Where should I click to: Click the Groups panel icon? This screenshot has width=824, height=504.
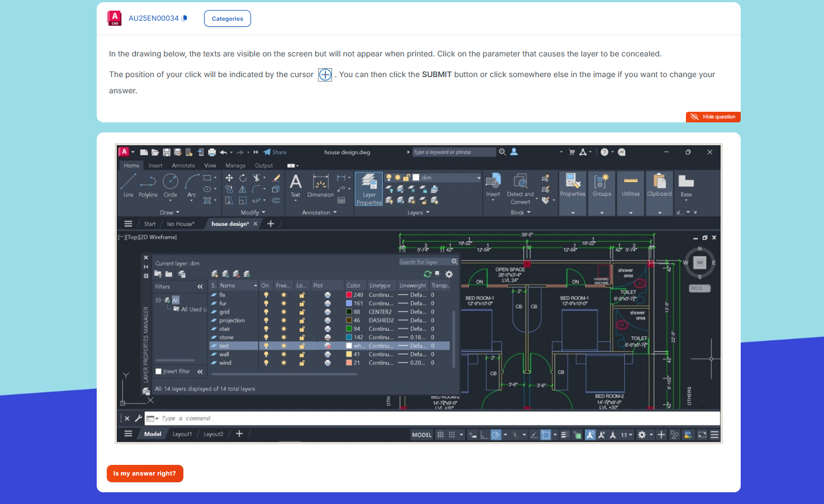[602, 181]
